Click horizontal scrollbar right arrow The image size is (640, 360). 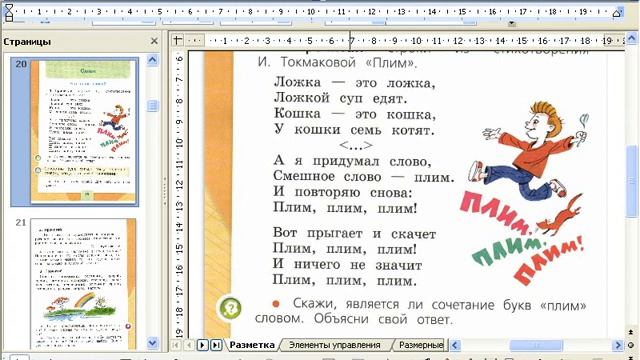tap(618, 345)
